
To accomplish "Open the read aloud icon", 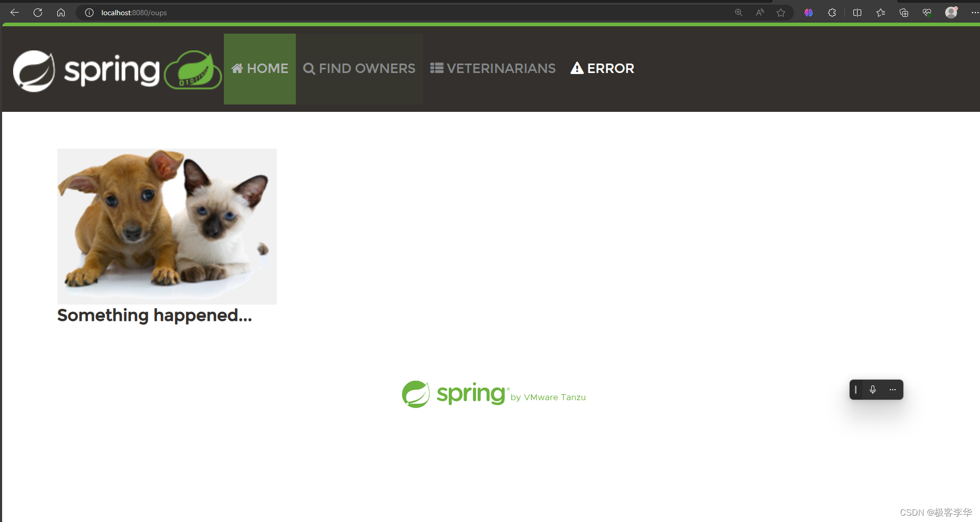I will click(x=760, y=13).
